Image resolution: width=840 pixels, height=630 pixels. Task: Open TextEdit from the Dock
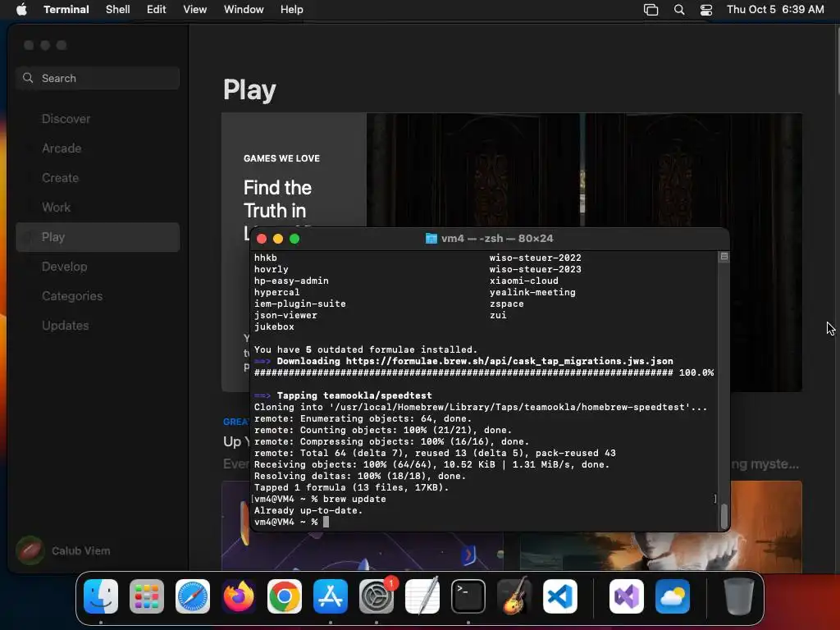tap(422, 596)
